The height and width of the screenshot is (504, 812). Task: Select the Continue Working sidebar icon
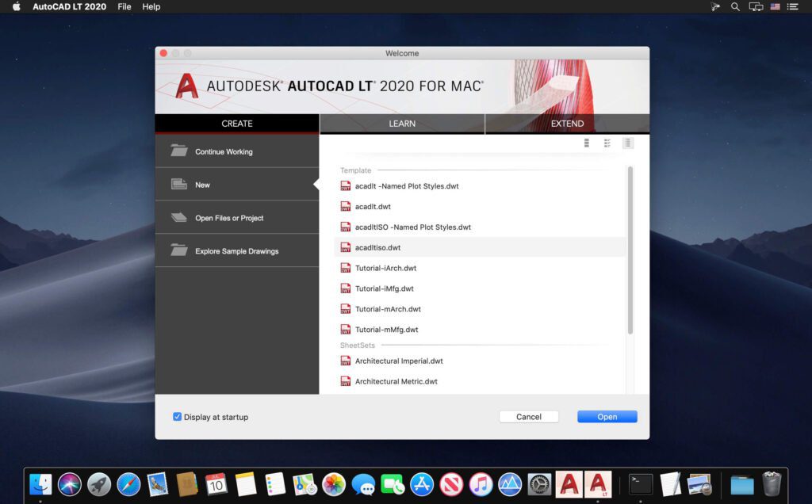(x=178, y=151)
